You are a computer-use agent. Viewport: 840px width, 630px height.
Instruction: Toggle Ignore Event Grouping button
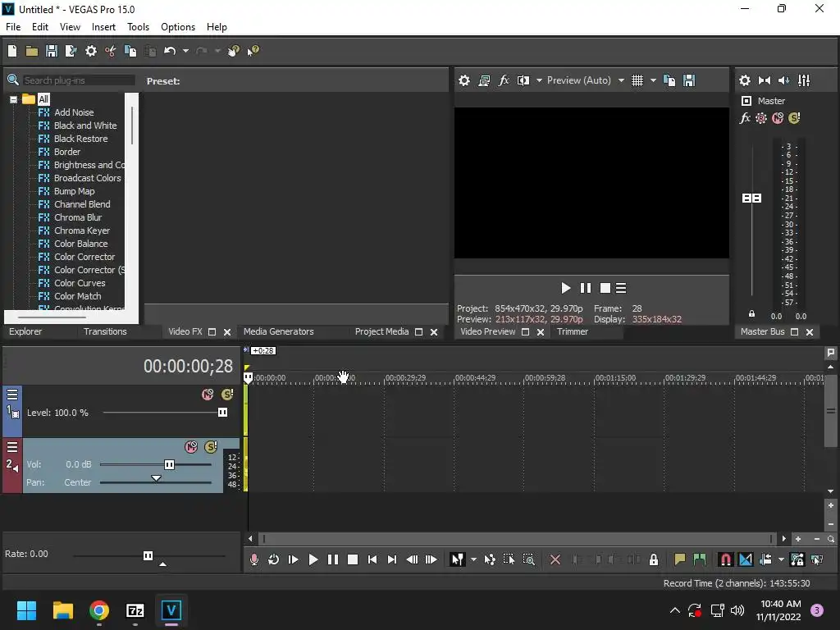(x=817, y=559)
